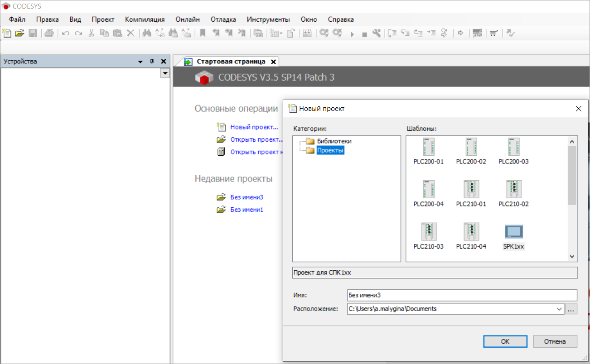Expand the dropdown below the Устройства header
Screen dimensions: 590x364
pyautogui.click(x=165, y=73)
